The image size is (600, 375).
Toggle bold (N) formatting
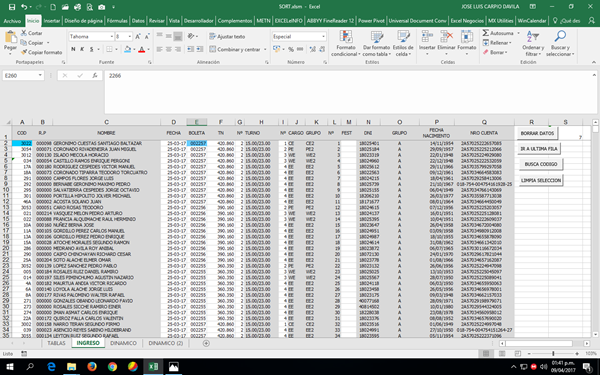73,49
